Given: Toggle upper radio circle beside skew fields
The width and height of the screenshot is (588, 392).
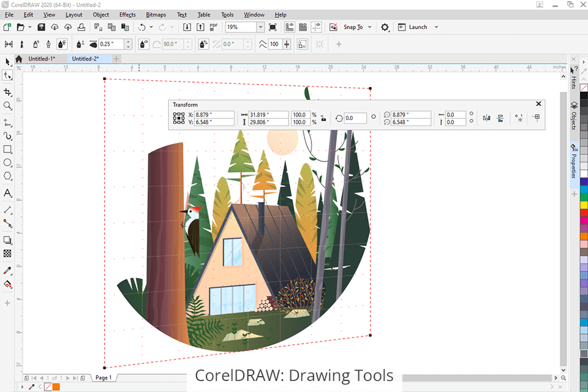Looking at the screenshot, I should point(472,114).
